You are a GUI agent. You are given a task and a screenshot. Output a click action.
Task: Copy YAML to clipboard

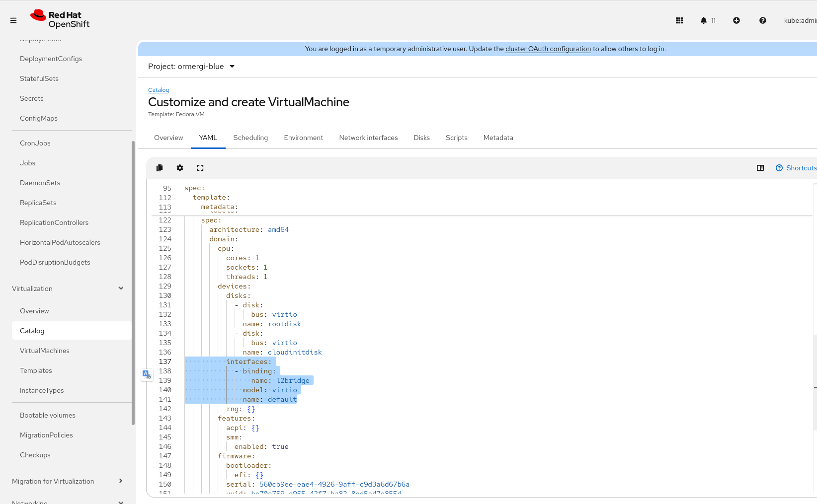coord(160,168)
